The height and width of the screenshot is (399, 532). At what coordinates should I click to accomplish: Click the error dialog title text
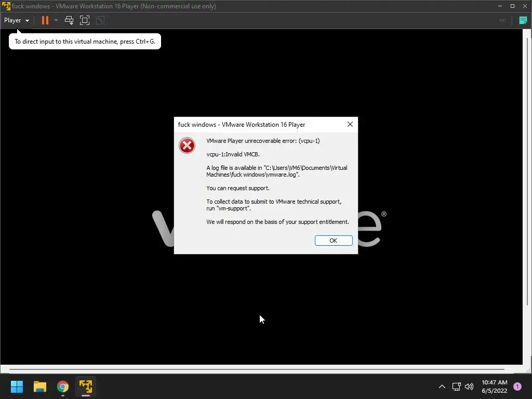[242, 125]
